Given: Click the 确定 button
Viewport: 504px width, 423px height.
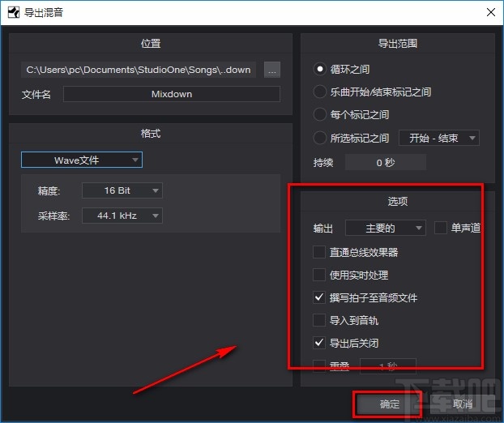Looking at the screenshot, I should pyautogui.click(x=389, y=404).
